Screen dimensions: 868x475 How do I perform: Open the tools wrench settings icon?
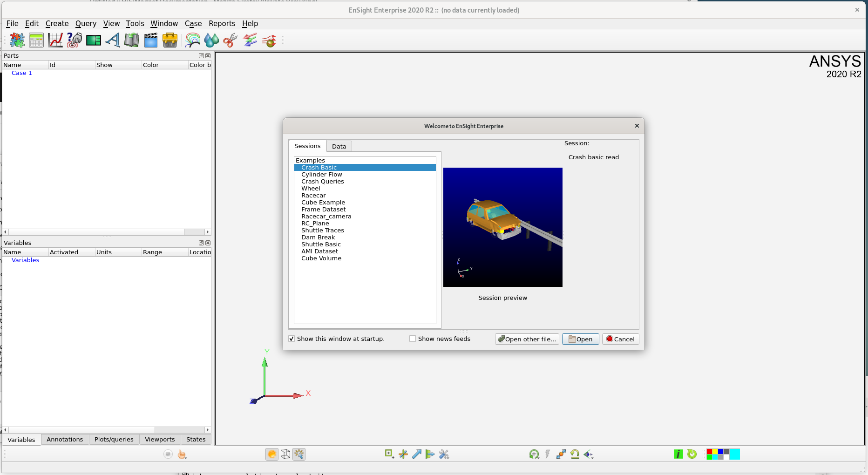(444, 454)
